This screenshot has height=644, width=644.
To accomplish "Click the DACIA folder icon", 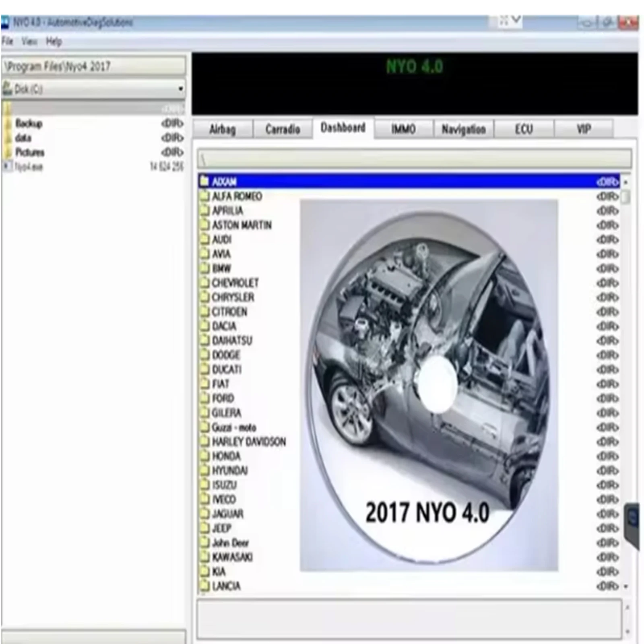I will pyautogui.click(x=205, y=326).
